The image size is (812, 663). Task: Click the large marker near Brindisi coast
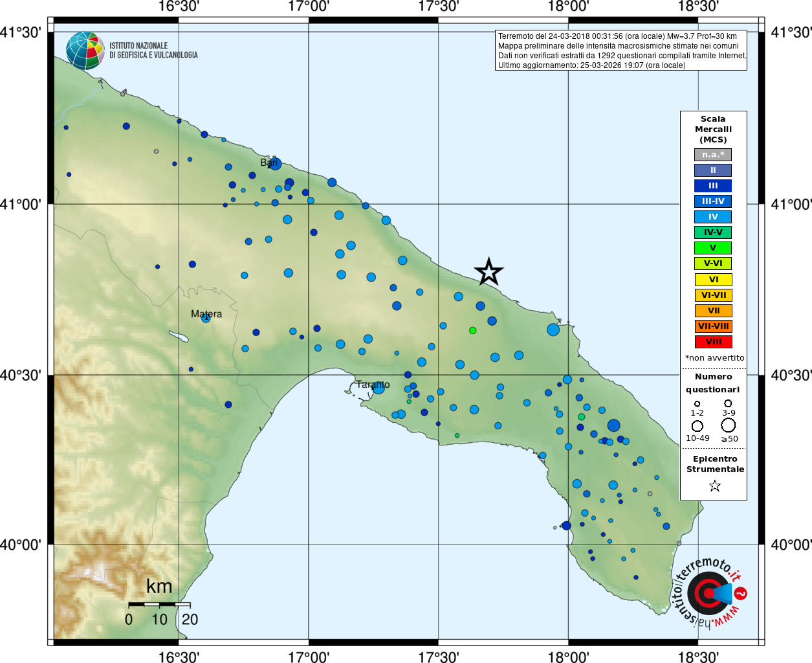tap(553, 330)
